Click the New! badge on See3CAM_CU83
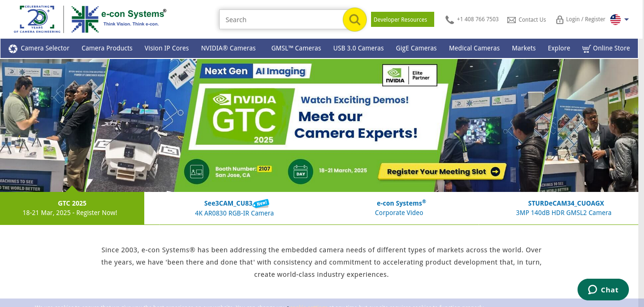The width and height of the screenshot is (644, 307). pos(261,203)
